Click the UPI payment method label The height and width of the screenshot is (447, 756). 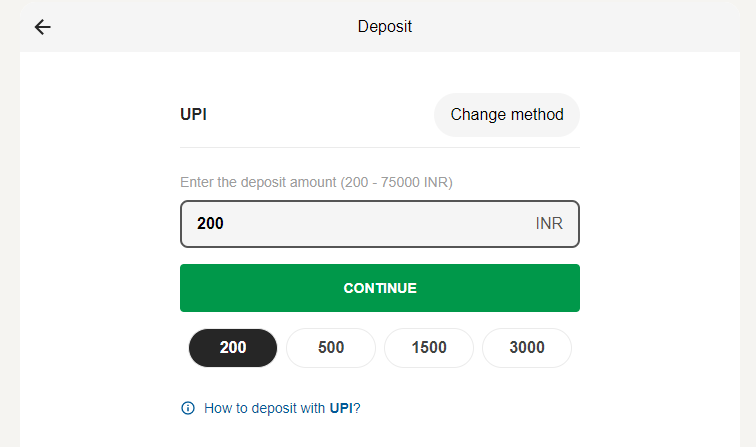pyautogui.click(x=194, y=114)
